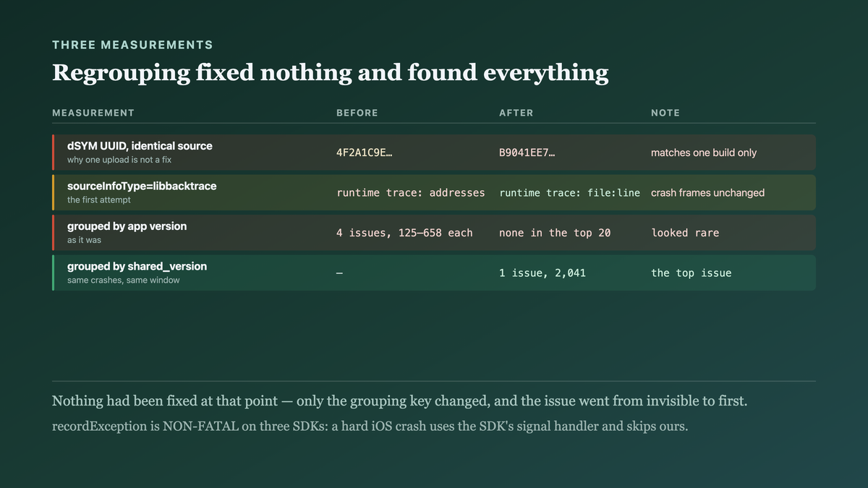Image resolution: width=868 pixels, height=488 pixels.
Task: Click the note "crash frames unchanged"
Action: 707,193
